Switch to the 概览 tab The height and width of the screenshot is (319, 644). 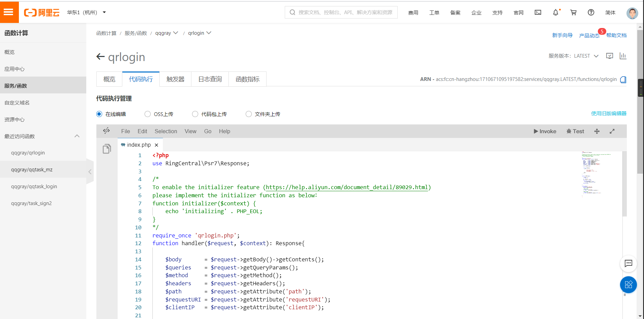[x=109, y=79]
